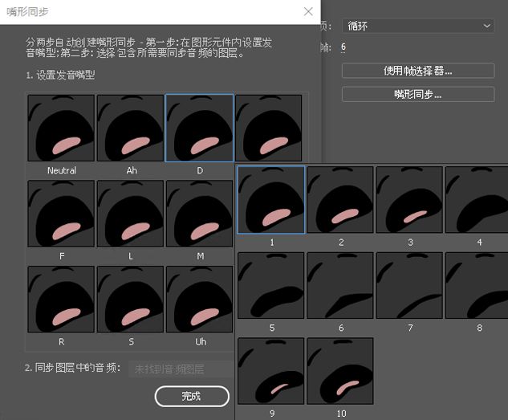Screen dimensions: 508x420
Task: Pick frame 10 in the frame picker
Action: (x=340, y=371)
